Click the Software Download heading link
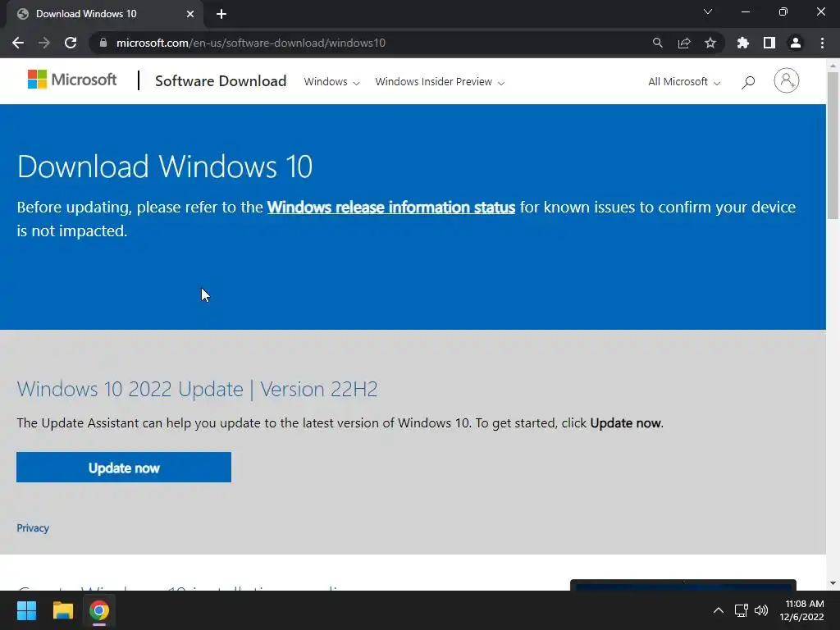The height and width of the screenshot is (630, 840). pyautogui.click(x=221, y=81)
